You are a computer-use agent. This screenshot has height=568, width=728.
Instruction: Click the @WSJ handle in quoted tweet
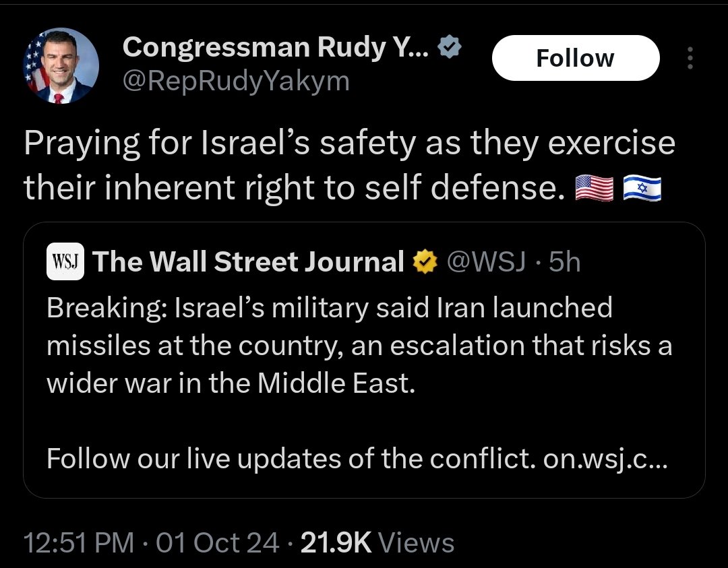coord(485,261)
